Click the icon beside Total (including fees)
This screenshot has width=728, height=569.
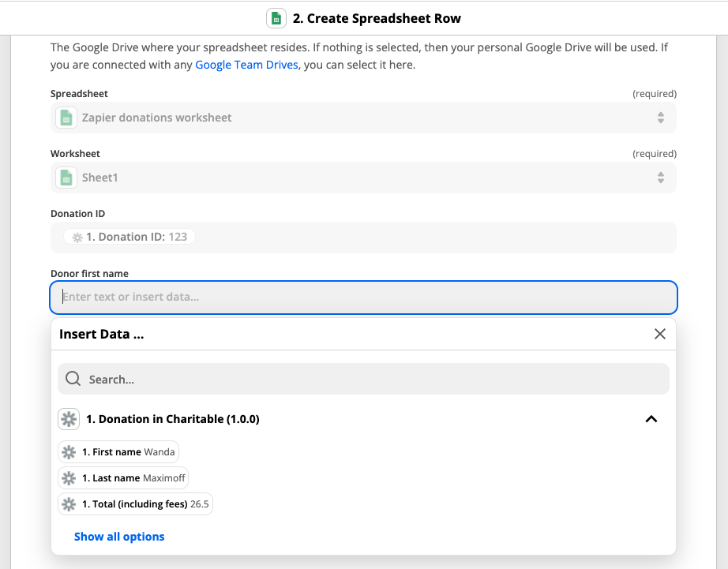(69, 504)
